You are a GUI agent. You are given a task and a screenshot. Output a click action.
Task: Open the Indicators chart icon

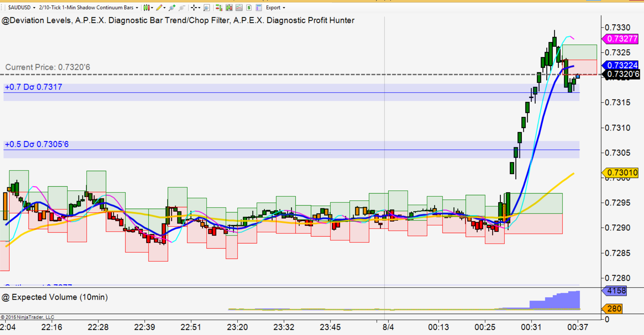[239, 8]
